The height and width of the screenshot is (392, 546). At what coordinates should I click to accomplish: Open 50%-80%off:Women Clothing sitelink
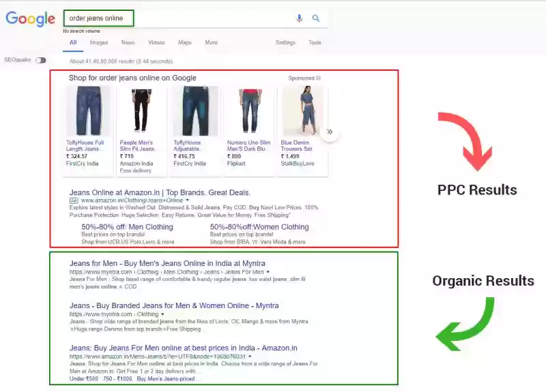pos(259,227)
